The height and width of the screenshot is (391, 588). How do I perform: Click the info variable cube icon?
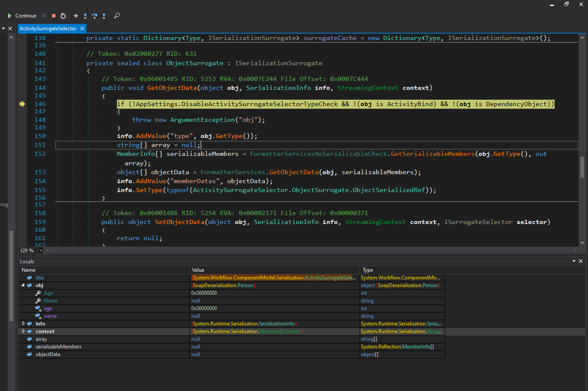[29, 324]
